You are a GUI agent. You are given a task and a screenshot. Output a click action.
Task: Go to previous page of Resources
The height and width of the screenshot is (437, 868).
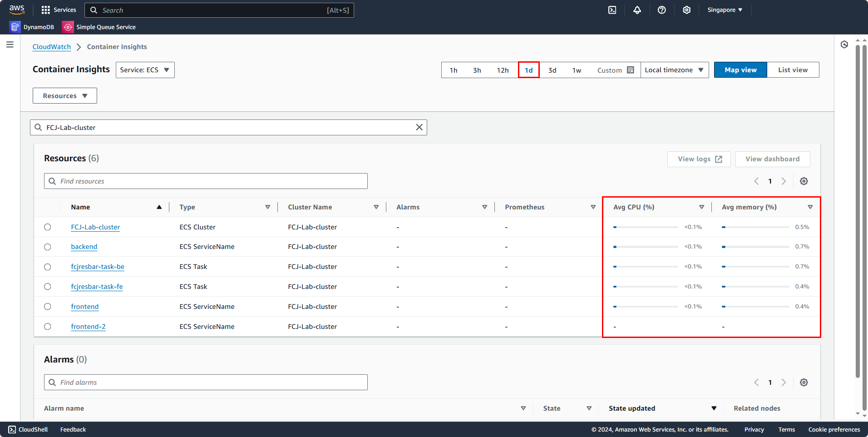pos(756,181)
